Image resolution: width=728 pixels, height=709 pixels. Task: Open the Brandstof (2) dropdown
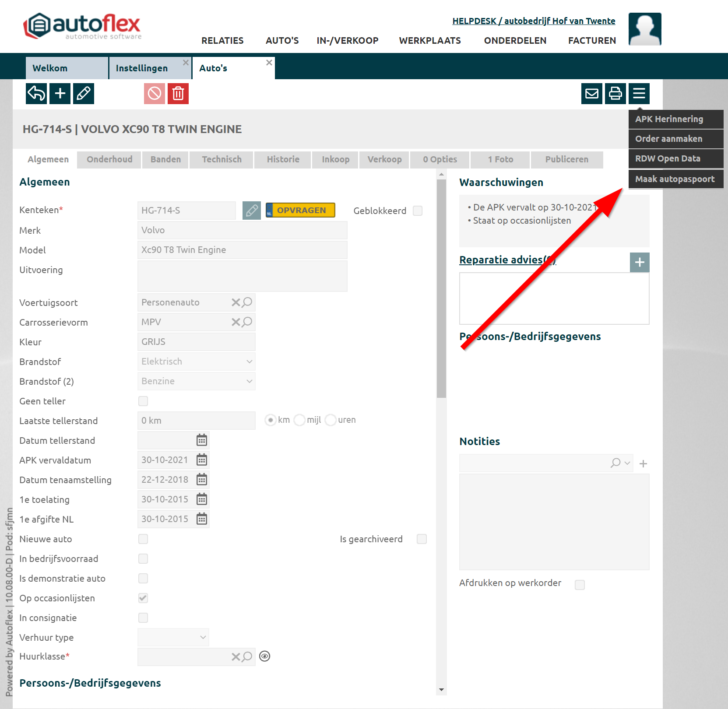coord(197,382)
